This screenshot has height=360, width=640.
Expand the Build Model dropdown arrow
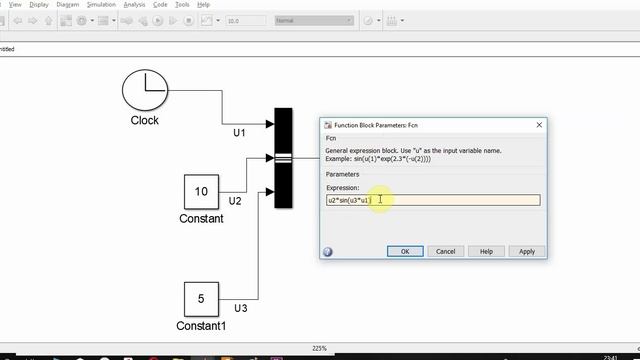(x=402, y=20)
